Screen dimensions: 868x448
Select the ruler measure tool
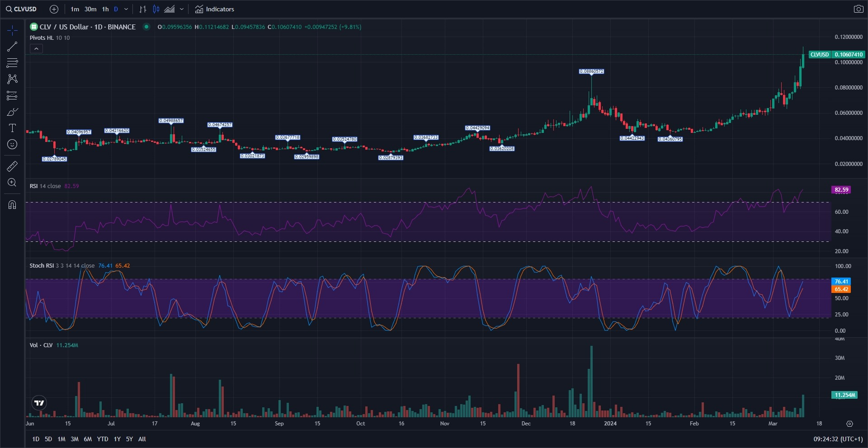pos(12,166)
